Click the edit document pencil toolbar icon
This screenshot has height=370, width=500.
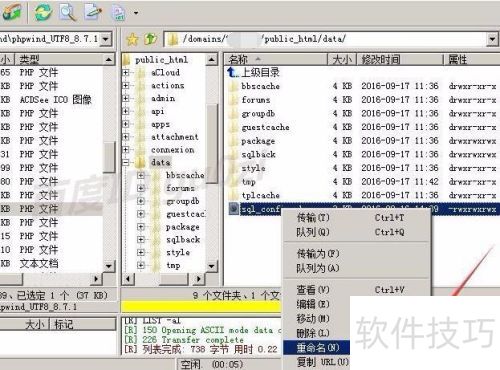point(93,12)
